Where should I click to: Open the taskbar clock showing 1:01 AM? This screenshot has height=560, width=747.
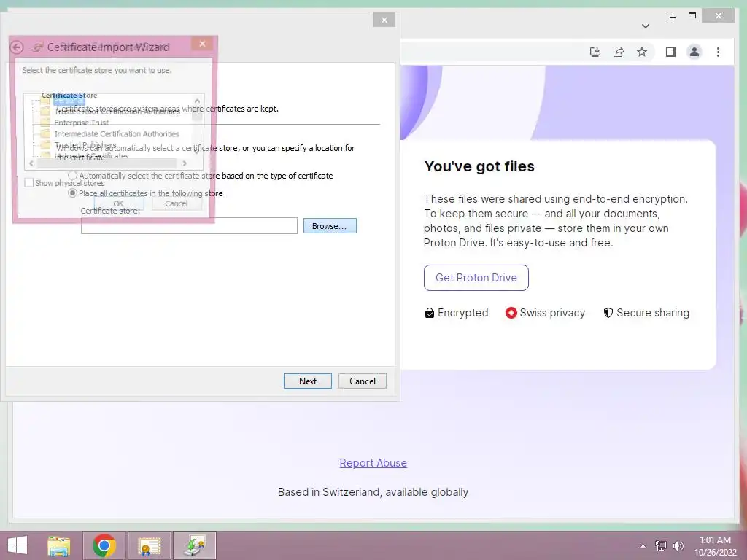tap(715, 546)
